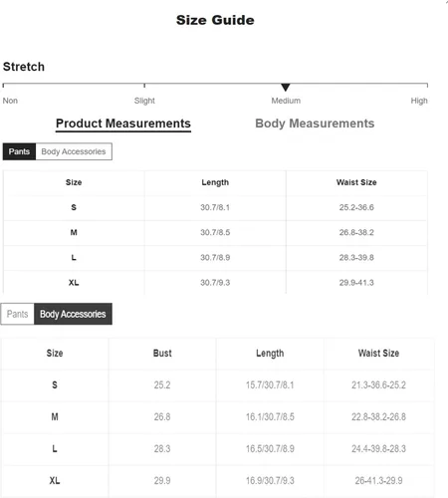
Task: Click the Medium stretch marker triangle
Action: pos(286,88)
